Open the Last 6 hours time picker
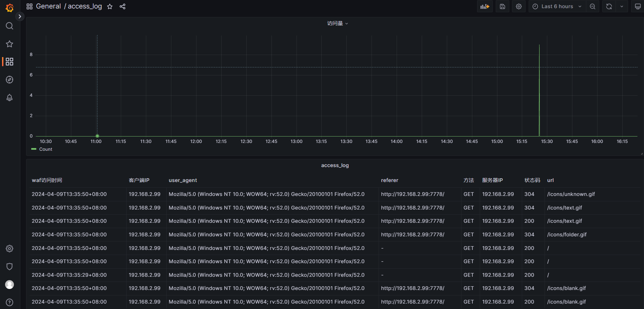The image size is (644, 309). click(557, 6)
